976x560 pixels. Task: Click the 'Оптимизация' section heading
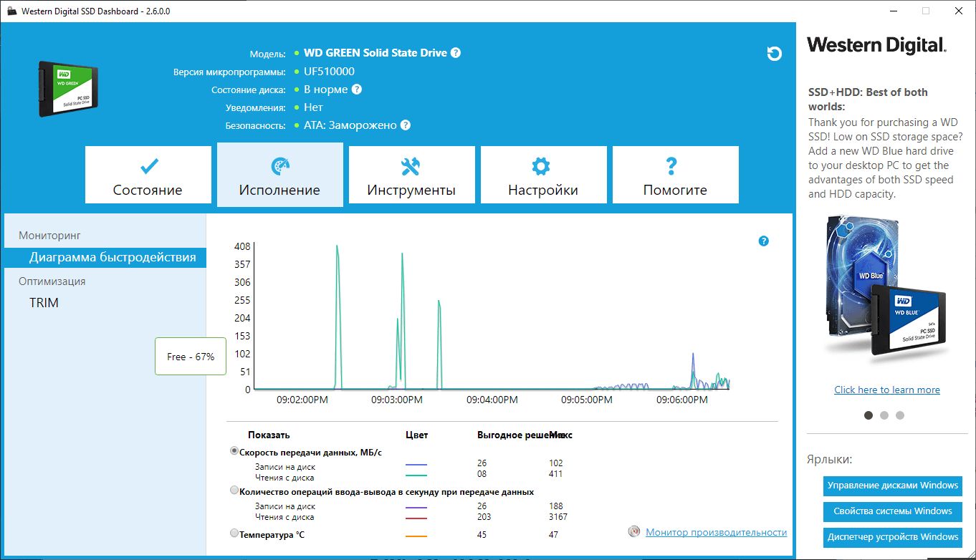pos(52,281)
